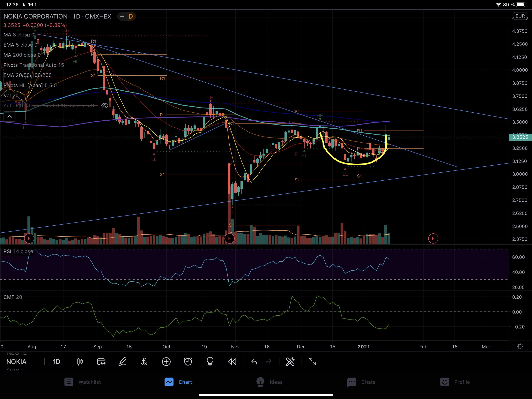Toggle the orange D data badge
The image size is (532, 399).
click(131, 16)
